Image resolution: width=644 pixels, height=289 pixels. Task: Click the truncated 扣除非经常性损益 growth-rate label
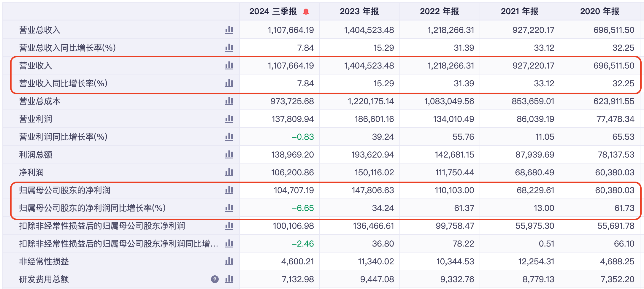(x=119, y=244)
